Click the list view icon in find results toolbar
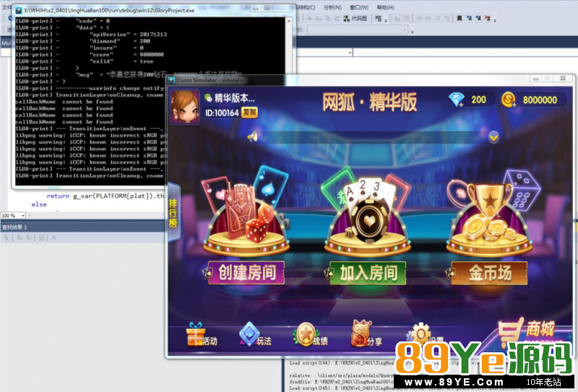Screen dimensions: 578x392 point(41,238)
